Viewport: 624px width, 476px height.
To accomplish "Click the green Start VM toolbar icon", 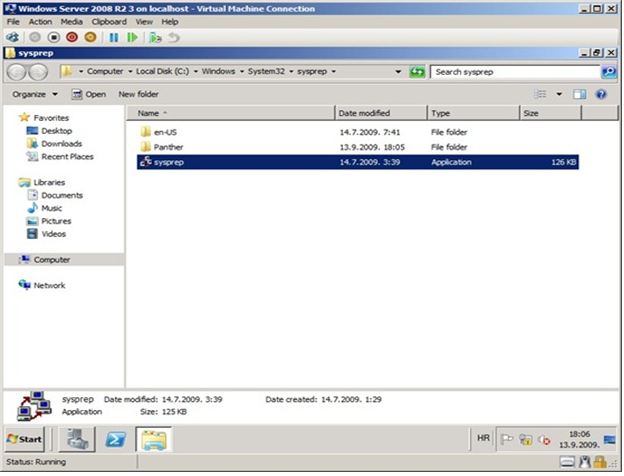I will point(132,37).
